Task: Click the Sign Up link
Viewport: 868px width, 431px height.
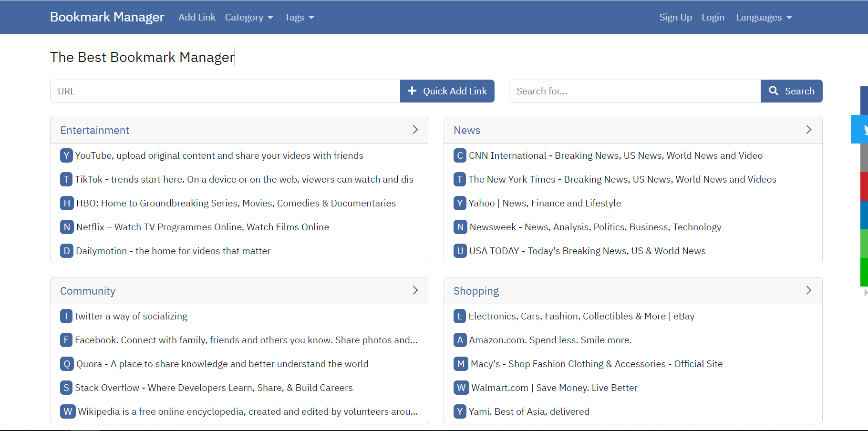Action: [x=675, y=17]
